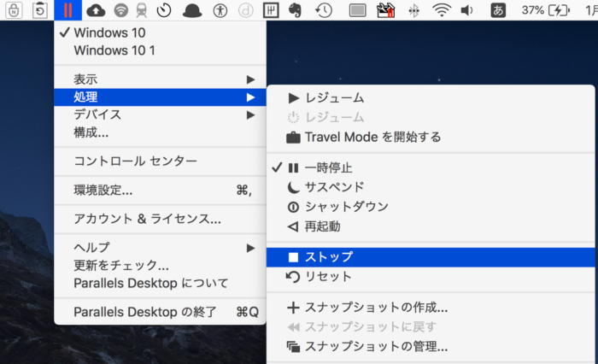Click the Parallels Desktop menu bar icon
Screen dimensions: 598x364
[x=67, y=10]
